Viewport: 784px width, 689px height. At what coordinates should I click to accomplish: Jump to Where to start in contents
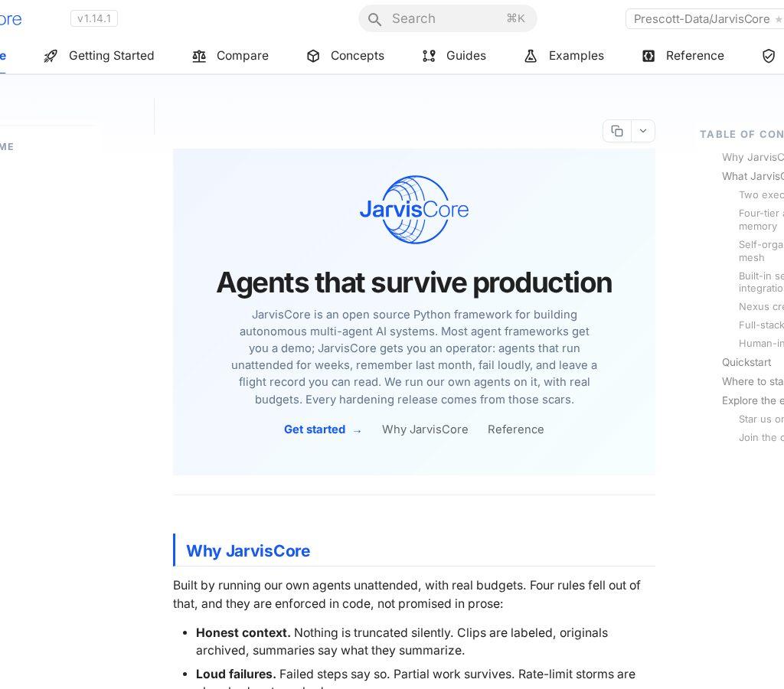tap(753, 381)
